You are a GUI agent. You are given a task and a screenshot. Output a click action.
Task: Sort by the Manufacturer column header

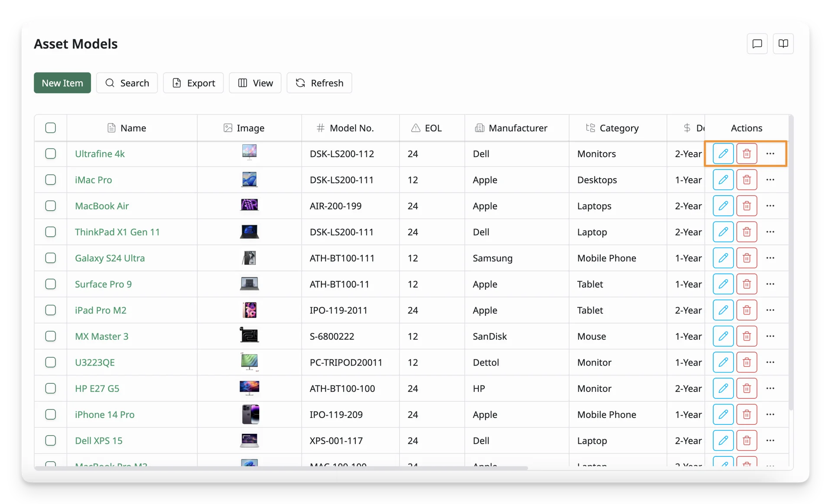pyautogui.click(x=517, y=128)
